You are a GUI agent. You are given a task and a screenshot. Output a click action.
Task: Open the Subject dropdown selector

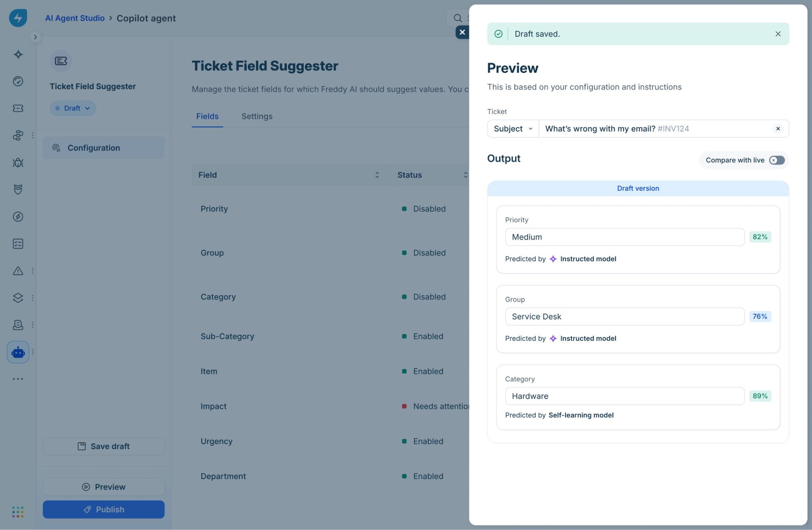click(513, 129)
